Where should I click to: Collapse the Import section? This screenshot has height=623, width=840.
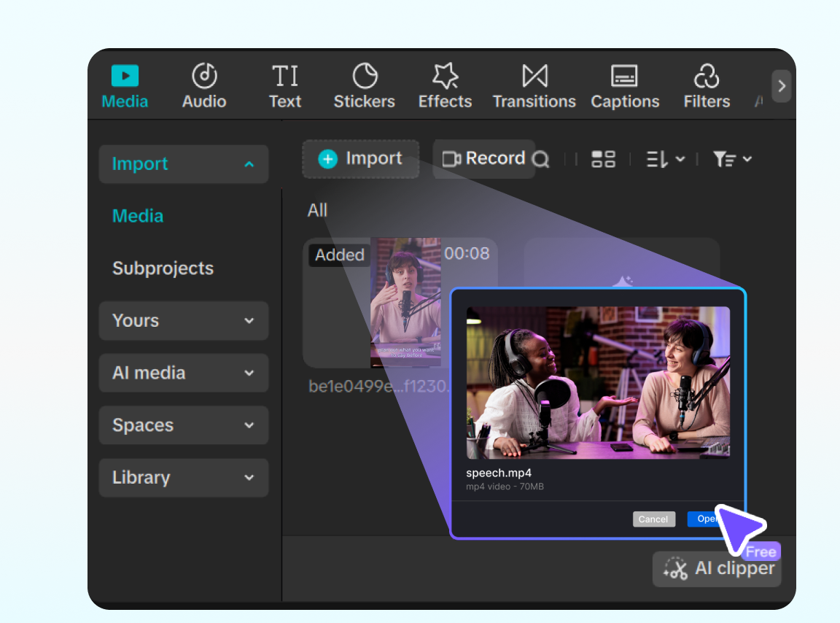183,164
